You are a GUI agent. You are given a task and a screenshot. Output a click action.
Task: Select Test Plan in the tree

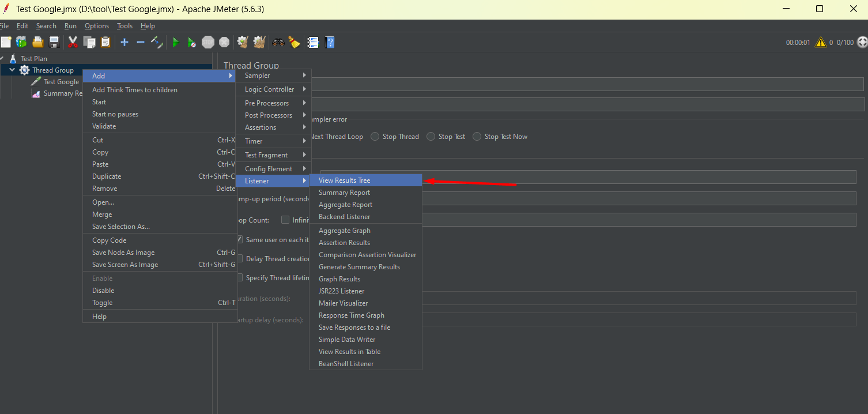tap(34, 58)
